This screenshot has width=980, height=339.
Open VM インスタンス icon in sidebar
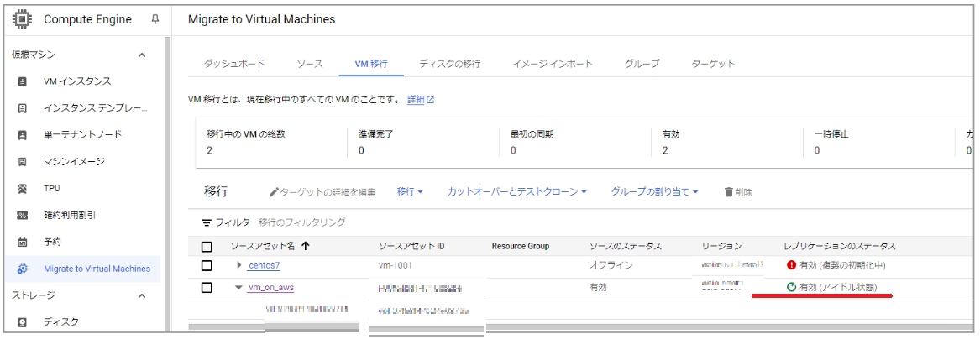click(x=23, y=81)
